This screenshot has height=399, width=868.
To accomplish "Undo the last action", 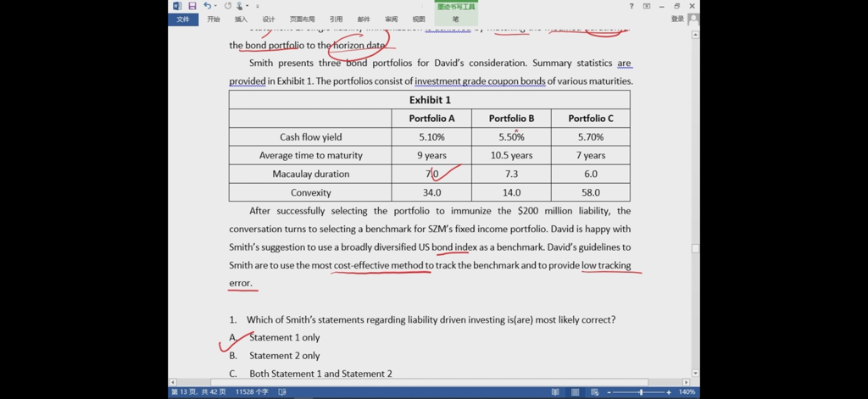I will [207, 6].
